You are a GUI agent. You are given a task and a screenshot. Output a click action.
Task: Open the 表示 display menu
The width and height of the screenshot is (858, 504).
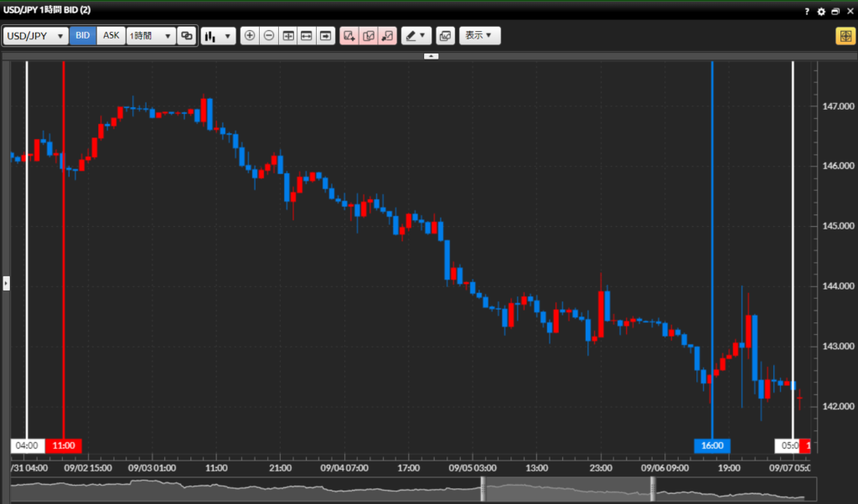479,36
